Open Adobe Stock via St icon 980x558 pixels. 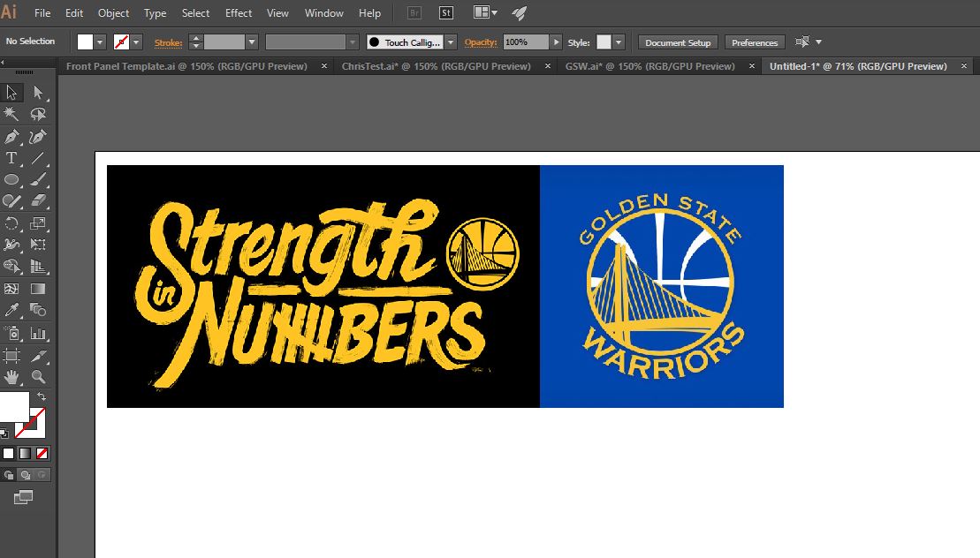click(x=446, y=13)
